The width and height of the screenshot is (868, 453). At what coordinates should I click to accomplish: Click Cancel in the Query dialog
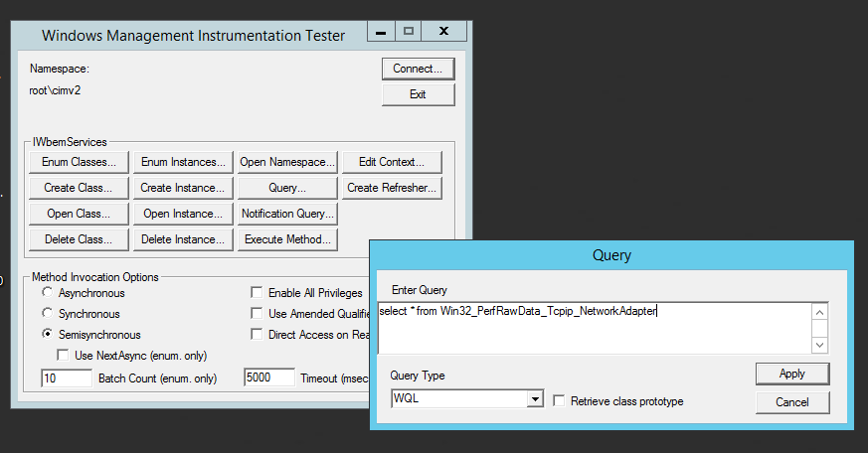tap(792, 402)
